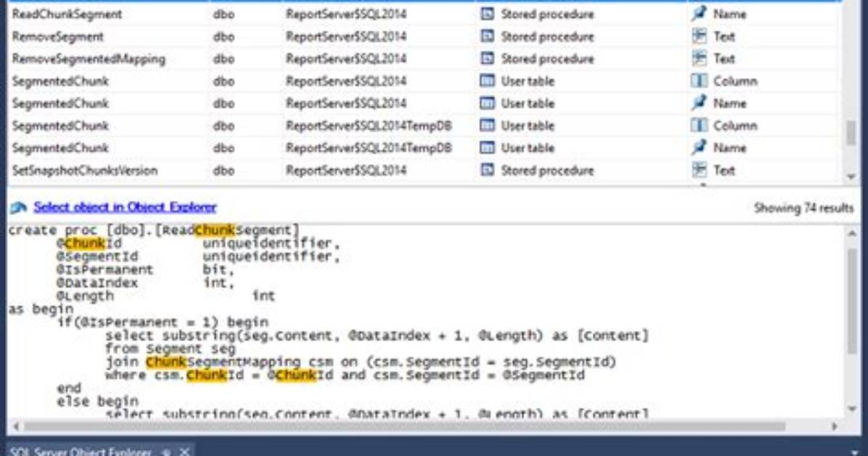Click the 'create proc' code line in preview
This screenshot has width=868, height=456.
click(154, 230)
